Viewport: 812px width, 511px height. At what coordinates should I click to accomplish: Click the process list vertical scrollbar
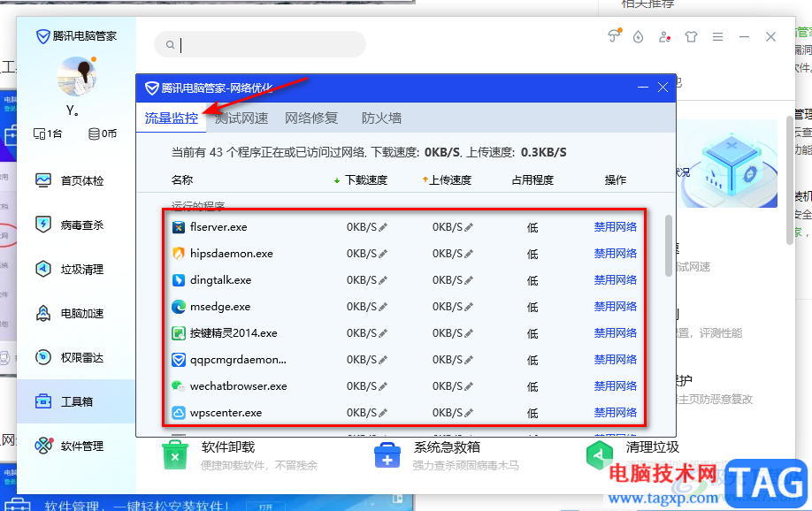669,246
